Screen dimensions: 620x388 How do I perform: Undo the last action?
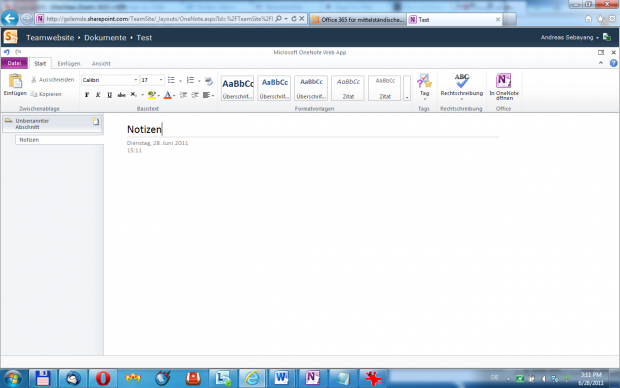(x=7, y=52)
